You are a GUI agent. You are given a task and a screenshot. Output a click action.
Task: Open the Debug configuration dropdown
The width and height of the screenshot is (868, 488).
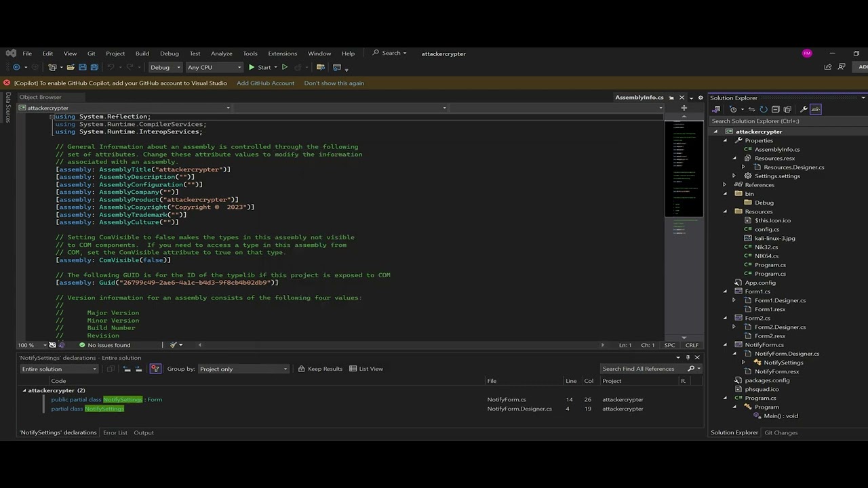pyautogui.click(x=165, y=67)
